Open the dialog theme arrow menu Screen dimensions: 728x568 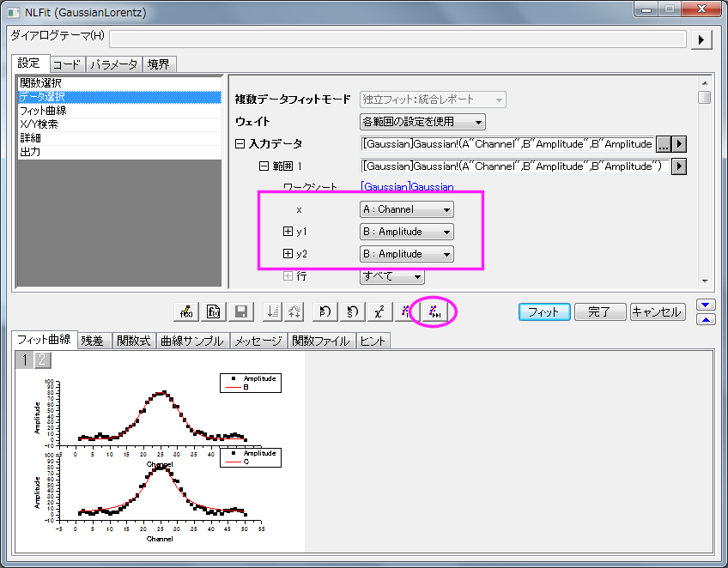click(x=701, y=40)
